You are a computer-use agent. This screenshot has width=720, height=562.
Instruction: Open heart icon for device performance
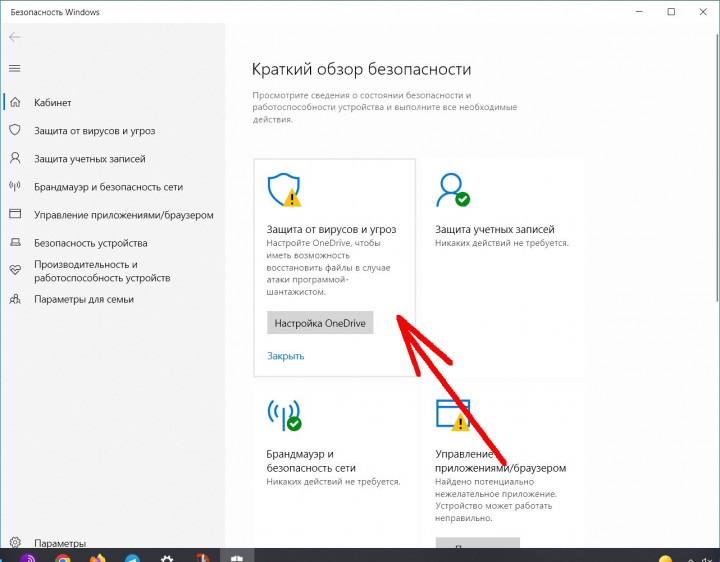(x=15, y=270)
